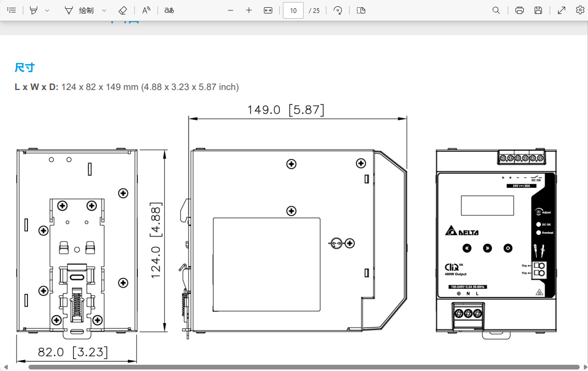The height and width of the screenshot is (371, 588).
Task: Zoom in with the plus button
Action: (x=249, y=10)
